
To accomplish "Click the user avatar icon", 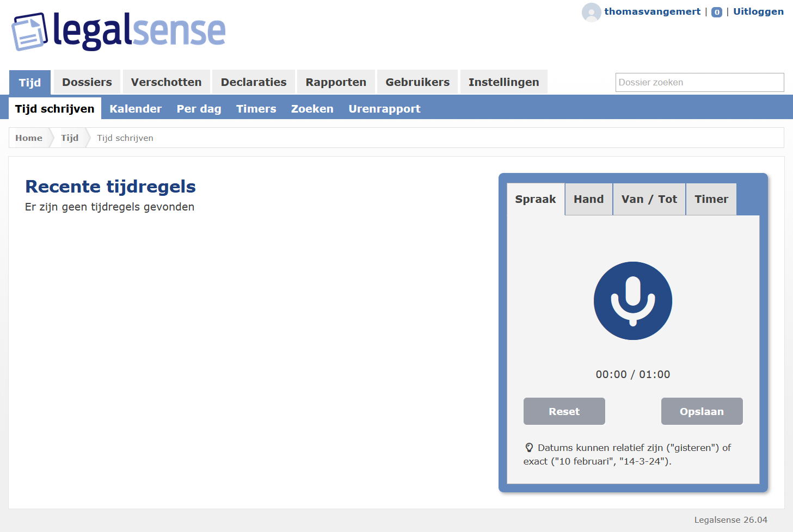I will coord(591,12).
